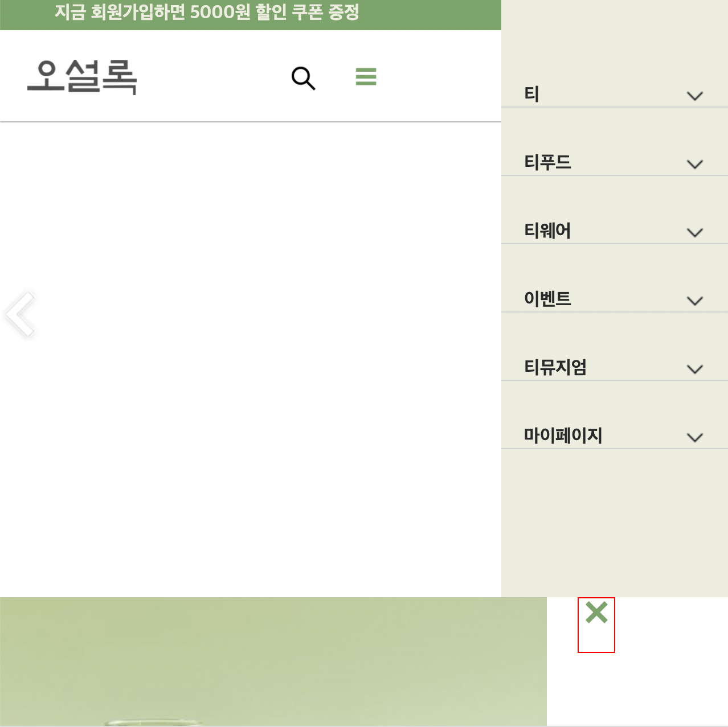
Task: Expand the 티 menu chevron
Action: (x=695, y=96)
